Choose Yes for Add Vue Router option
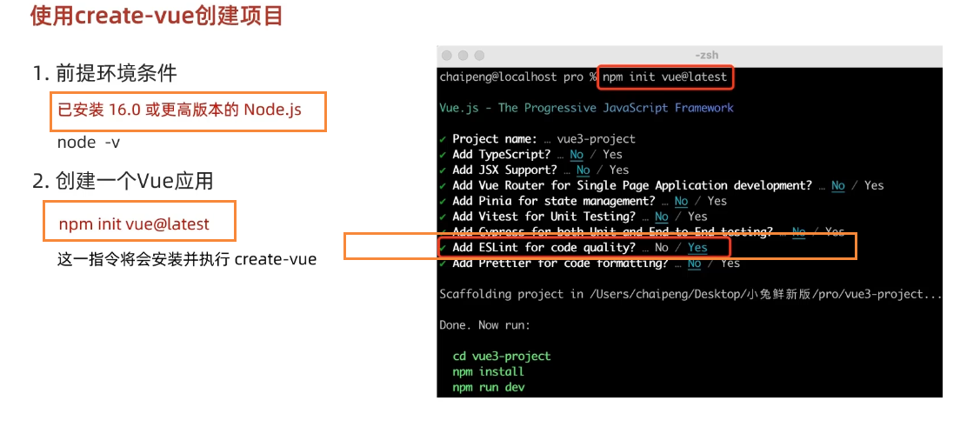Viewport: 980px width, 427px height. [874, 186]
